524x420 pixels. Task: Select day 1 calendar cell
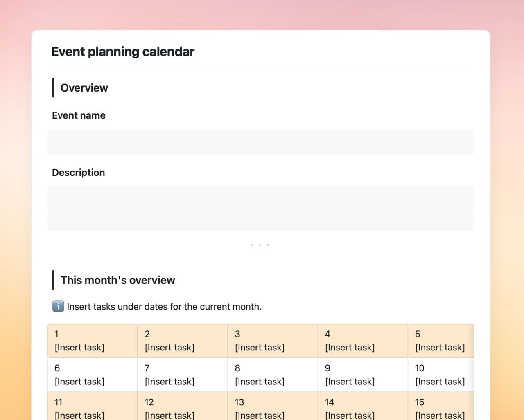93,341
